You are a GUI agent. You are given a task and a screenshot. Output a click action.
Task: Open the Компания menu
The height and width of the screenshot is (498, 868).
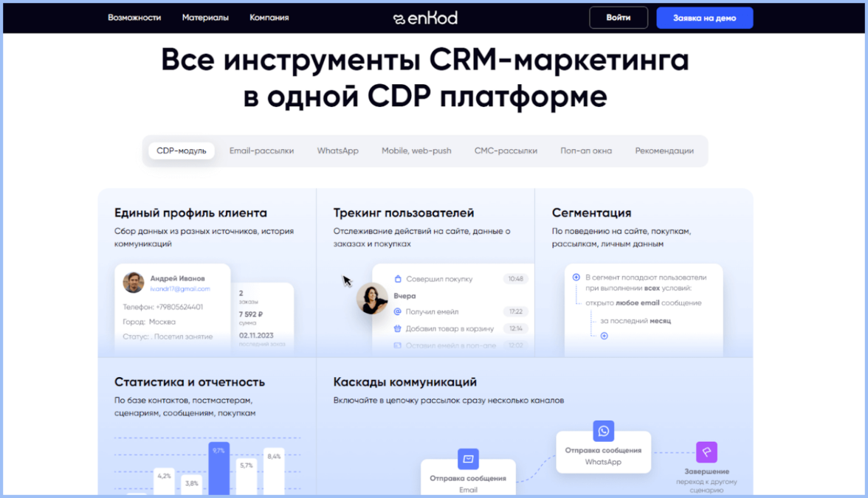[x=269, y=18]
